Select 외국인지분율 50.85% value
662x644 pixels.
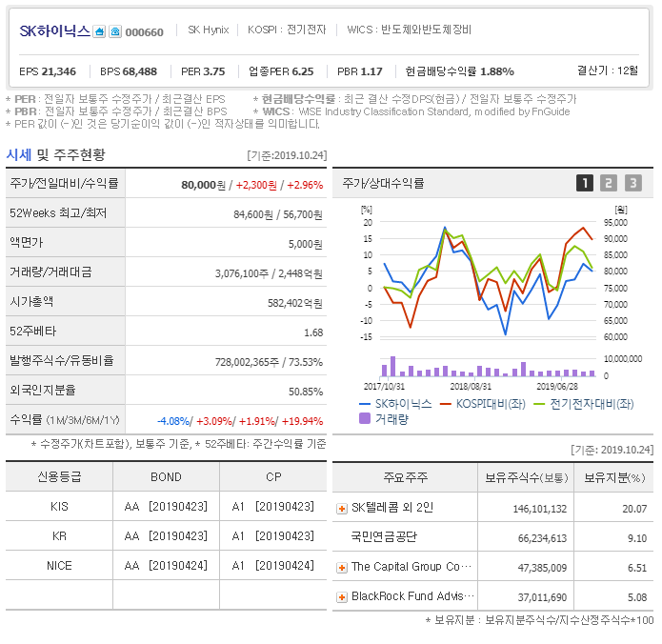(306, 392)
